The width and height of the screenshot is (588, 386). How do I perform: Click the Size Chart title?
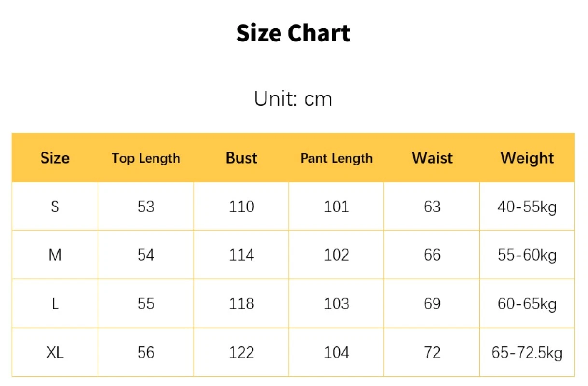coord(293,33)
